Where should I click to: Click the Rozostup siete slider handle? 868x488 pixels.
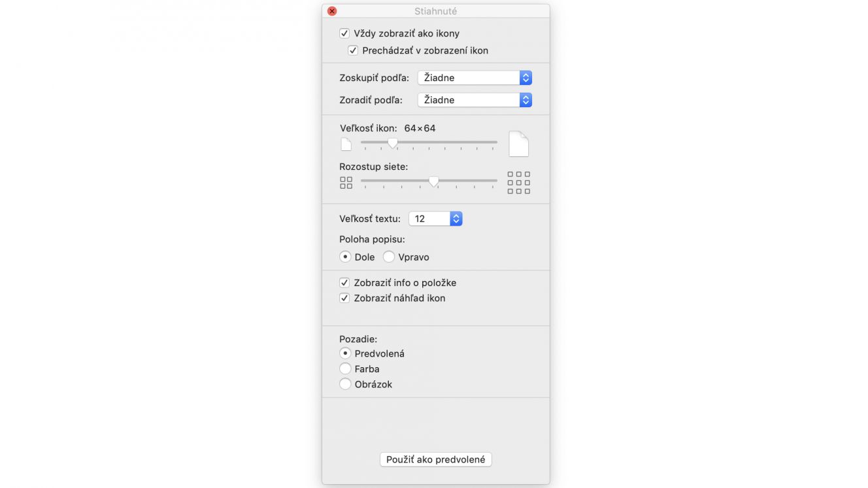434,182
